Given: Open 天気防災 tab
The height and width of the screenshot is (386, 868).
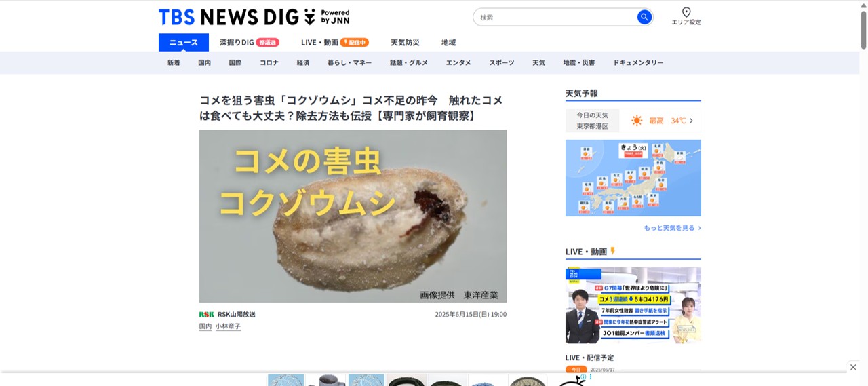Looking at the screenshot, I should tap(405, 42).
